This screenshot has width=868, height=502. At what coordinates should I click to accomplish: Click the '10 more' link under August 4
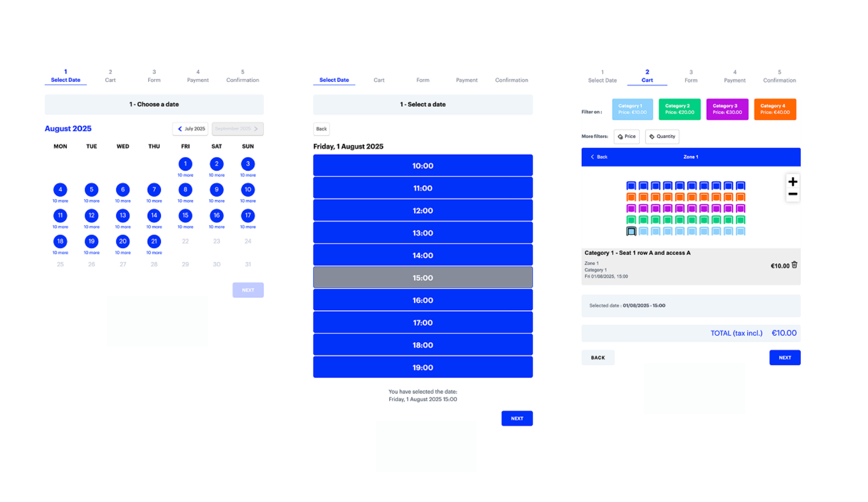[x=60, y=201]
